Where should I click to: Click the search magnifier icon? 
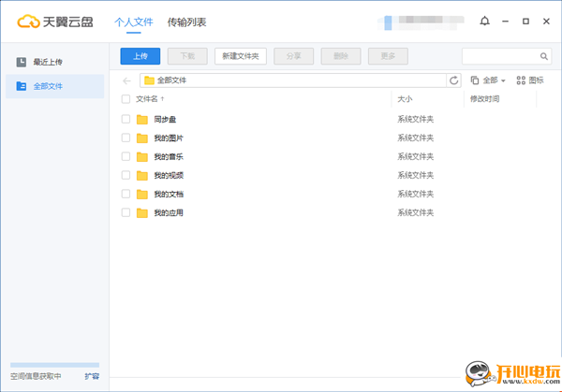tap(543, 56)
